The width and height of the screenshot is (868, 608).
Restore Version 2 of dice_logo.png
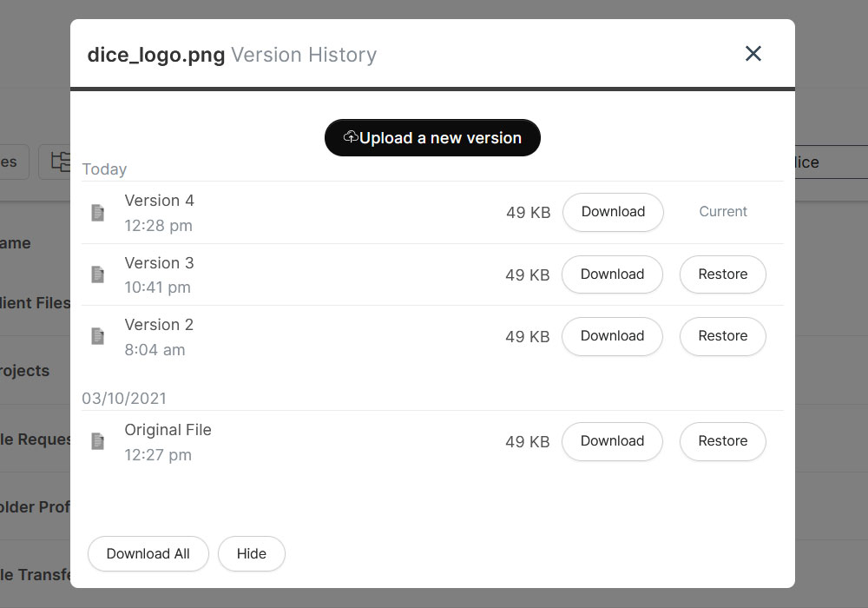722,336
